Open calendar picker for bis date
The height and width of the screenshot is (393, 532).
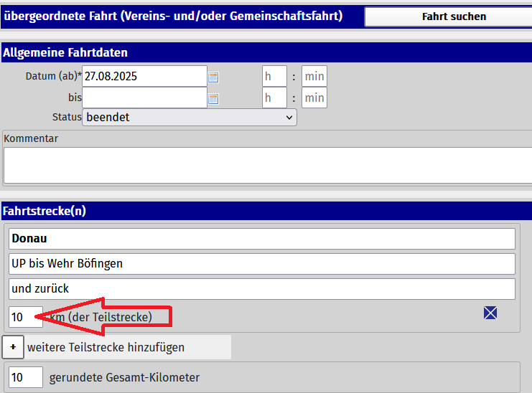(x=213, y=99)
